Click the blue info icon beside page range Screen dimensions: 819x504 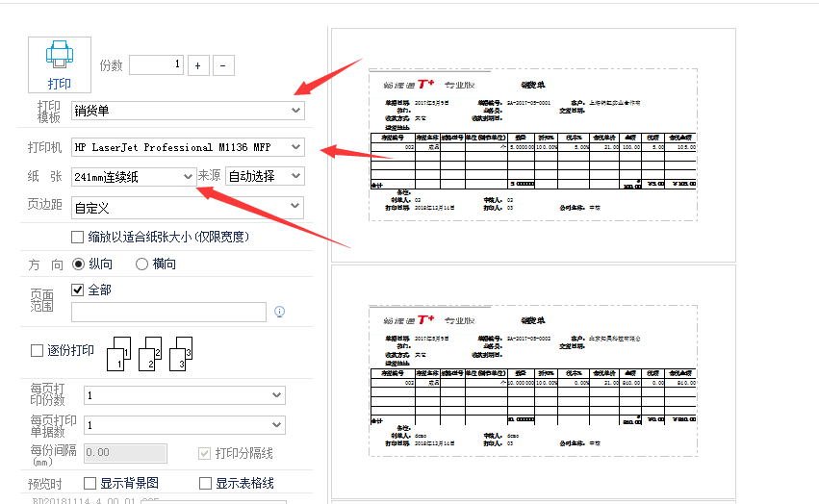point(280,312)
